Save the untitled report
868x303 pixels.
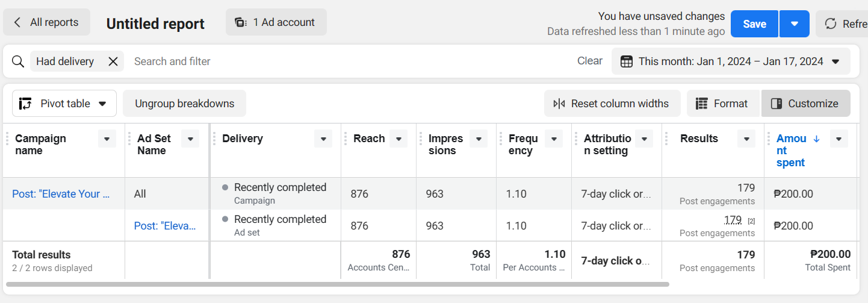[x=754, y=24]
